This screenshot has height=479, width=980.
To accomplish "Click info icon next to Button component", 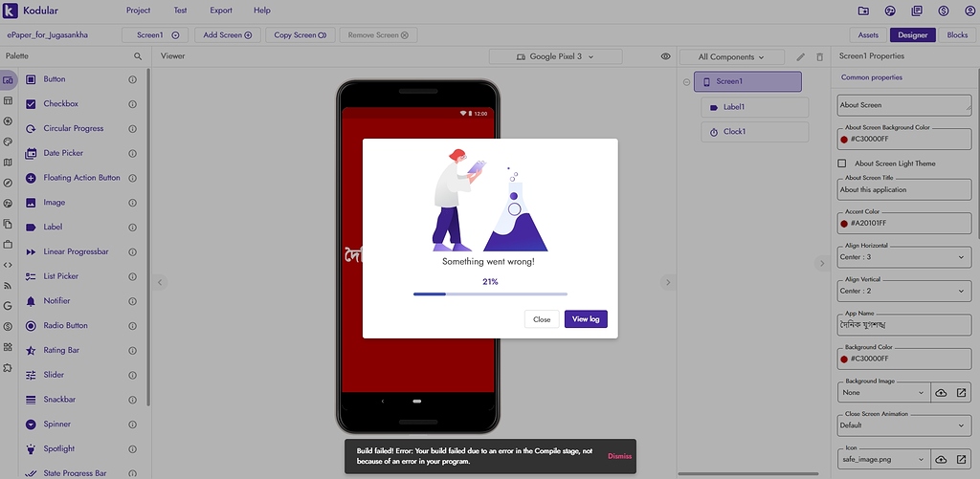I will (133, 79).
